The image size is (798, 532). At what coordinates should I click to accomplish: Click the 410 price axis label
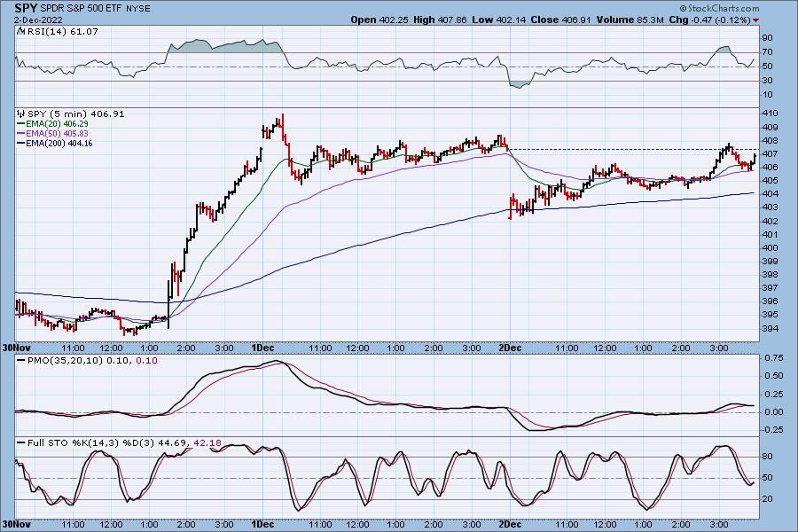click(x=771, y=113)
